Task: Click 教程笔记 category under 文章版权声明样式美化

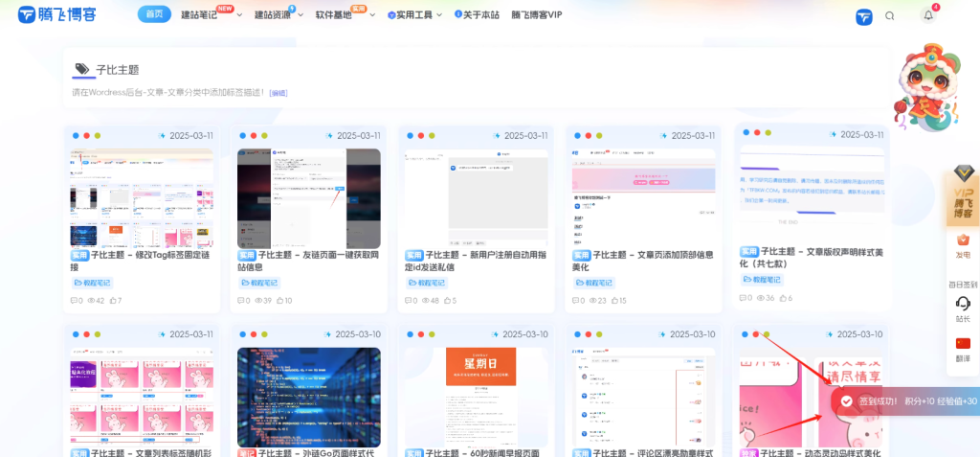Action: (x=762, y=280)
